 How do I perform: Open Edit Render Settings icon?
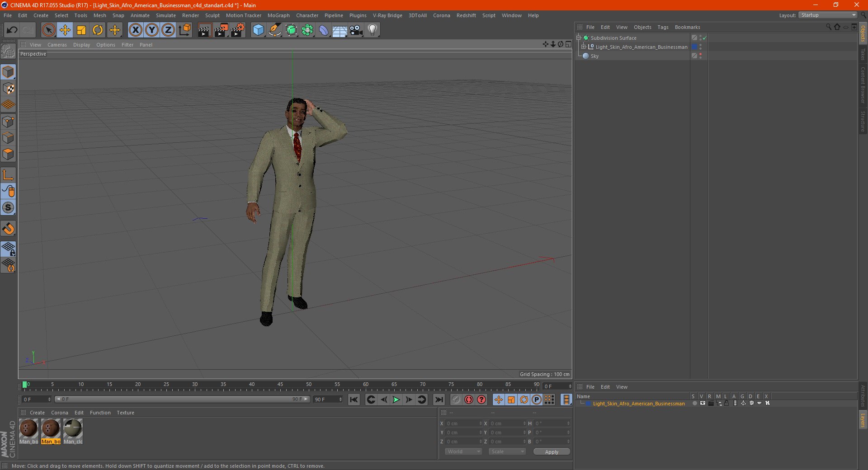pos(238,30)
